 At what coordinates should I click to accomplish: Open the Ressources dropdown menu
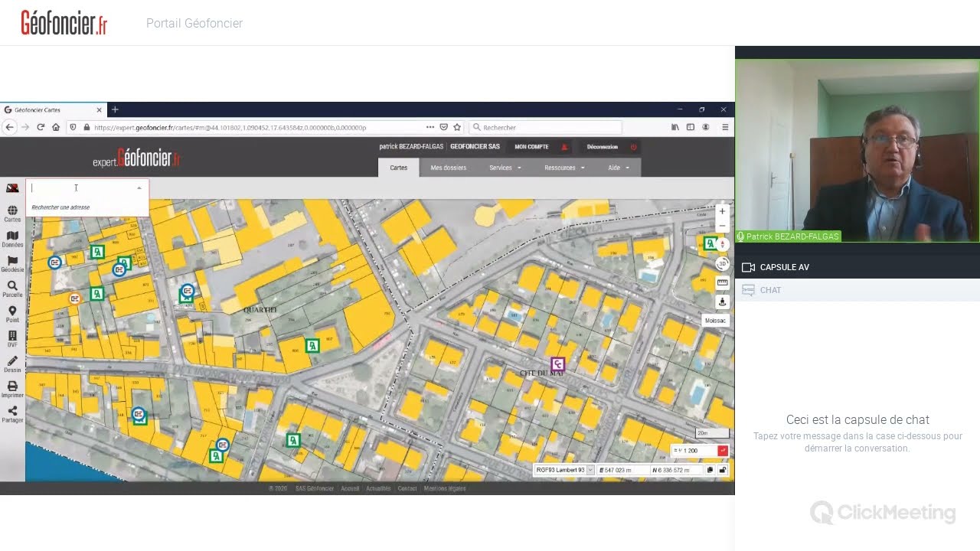click(564, 168)
